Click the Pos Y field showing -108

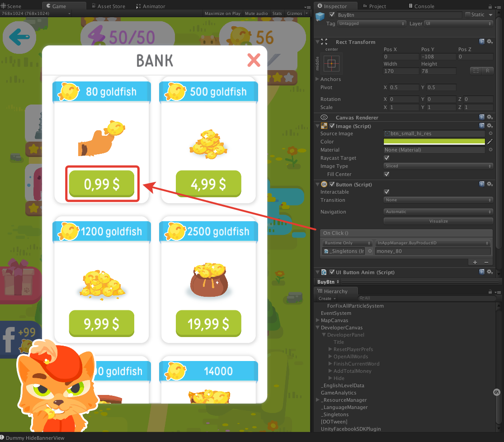[x=438, y=57]
